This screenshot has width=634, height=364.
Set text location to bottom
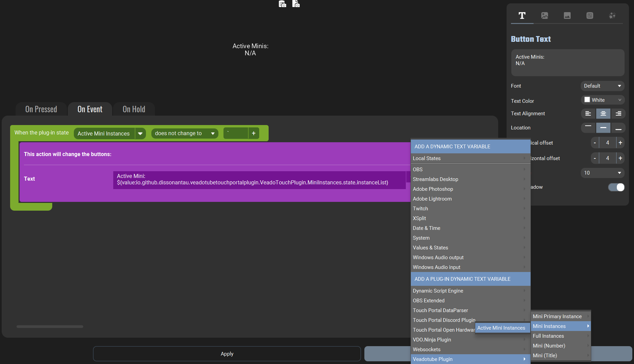point(618,128)
